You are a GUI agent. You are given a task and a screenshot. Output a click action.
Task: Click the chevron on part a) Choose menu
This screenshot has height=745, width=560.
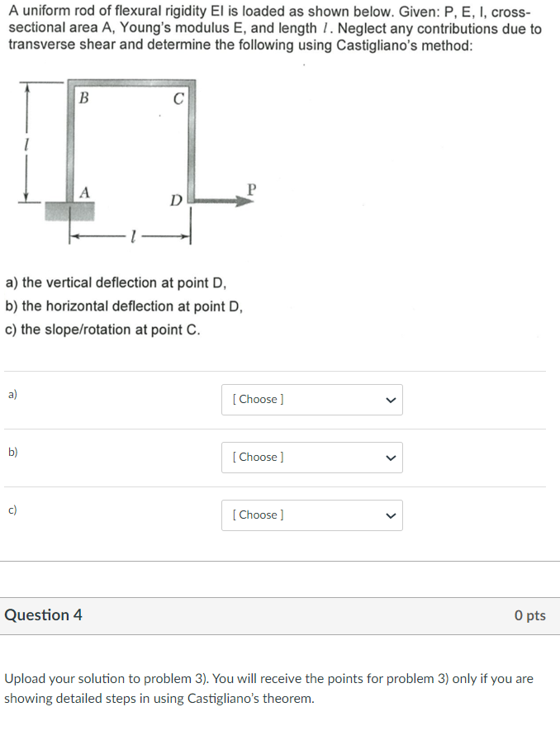click(389, 400)
